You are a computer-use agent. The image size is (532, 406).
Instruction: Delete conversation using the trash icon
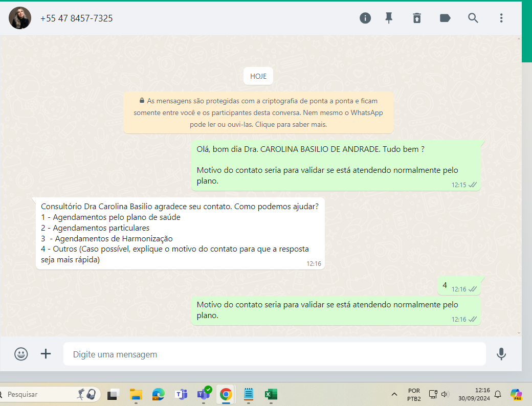(x=417, y=18)
